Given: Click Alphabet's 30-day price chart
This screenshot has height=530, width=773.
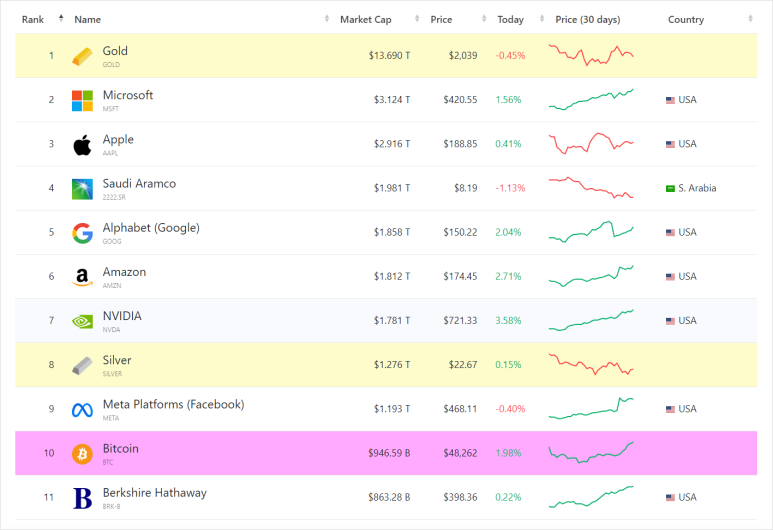Looking at the screenshot, I should click(x=591, y=232).
